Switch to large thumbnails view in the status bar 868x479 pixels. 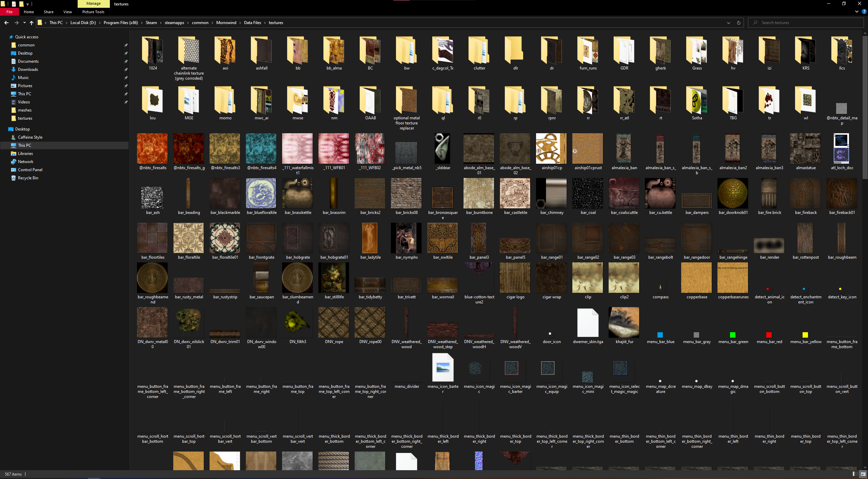[862, 474]
